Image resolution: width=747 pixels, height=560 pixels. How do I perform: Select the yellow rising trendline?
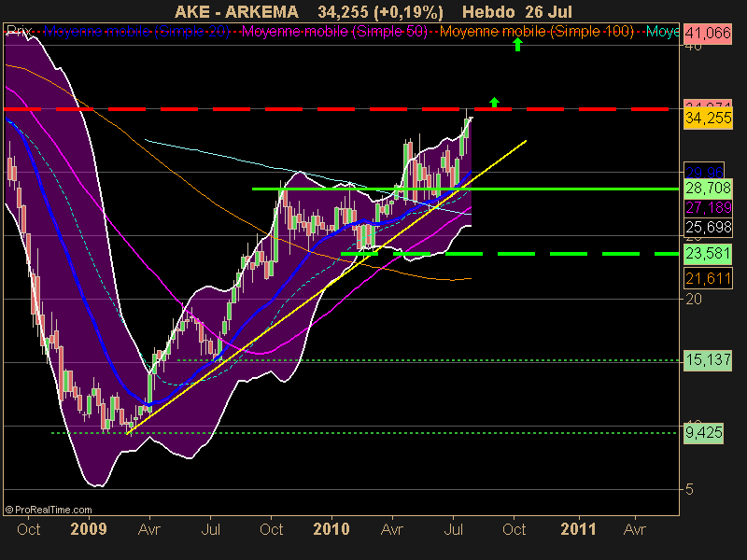point(327,287)
